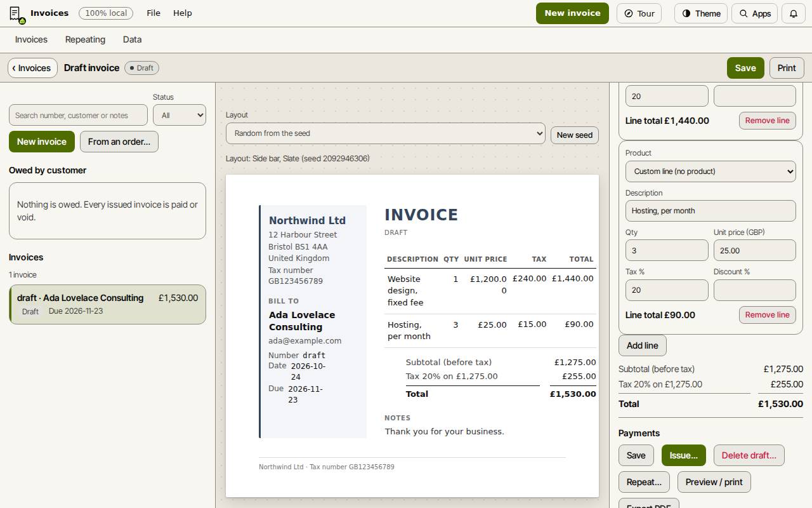The width and height of the screenshot is (812, 508).
Task: Click the Unit price field showing 25.00
Action: click(755, 250)
